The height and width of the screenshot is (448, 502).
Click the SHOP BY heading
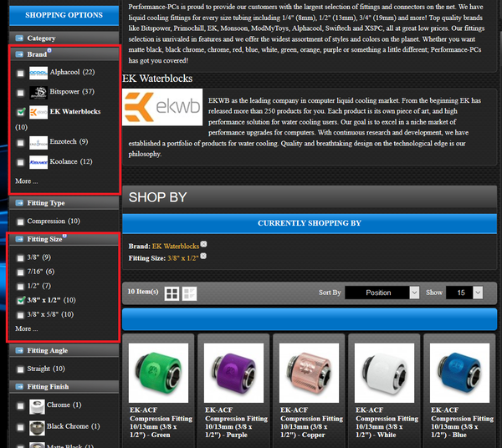coord(157,197)
